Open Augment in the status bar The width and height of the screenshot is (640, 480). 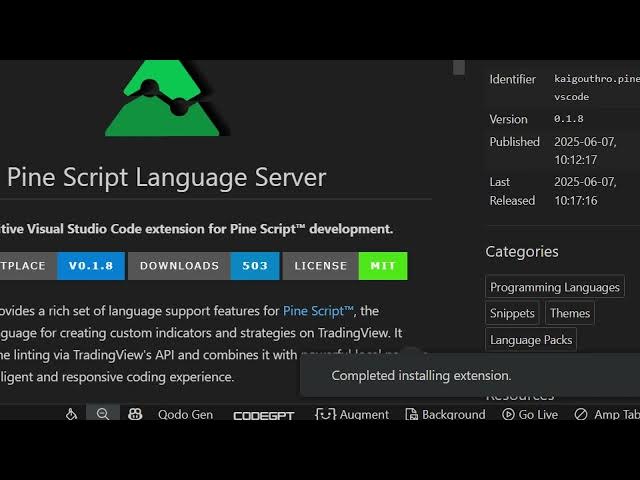point(352,414)
